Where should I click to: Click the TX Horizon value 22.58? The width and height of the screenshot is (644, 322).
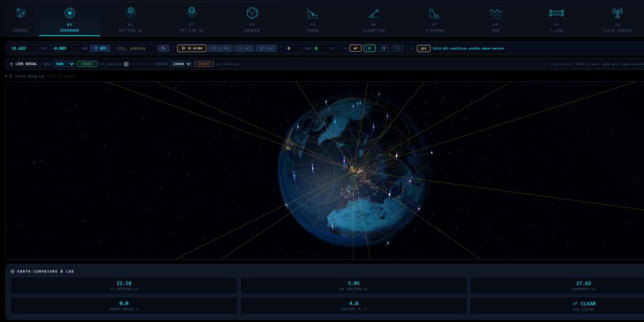(124, 283)
